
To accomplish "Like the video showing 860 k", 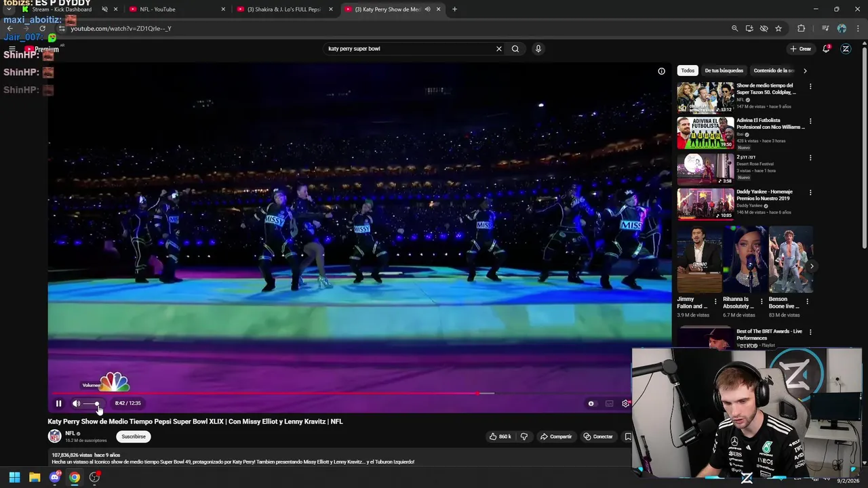I will click(x=500, y=436).
